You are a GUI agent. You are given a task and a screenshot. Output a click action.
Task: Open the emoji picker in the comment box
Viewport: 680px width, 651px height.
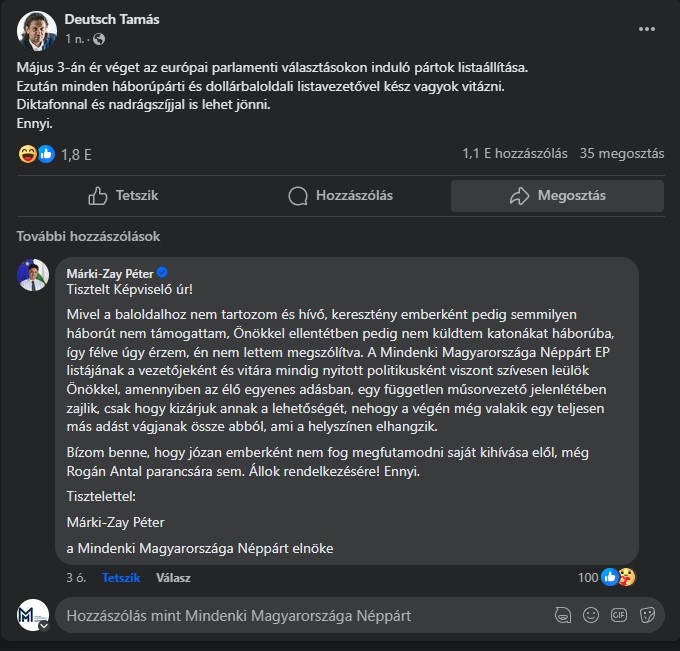pyautogui.click(x=592, y=614)
